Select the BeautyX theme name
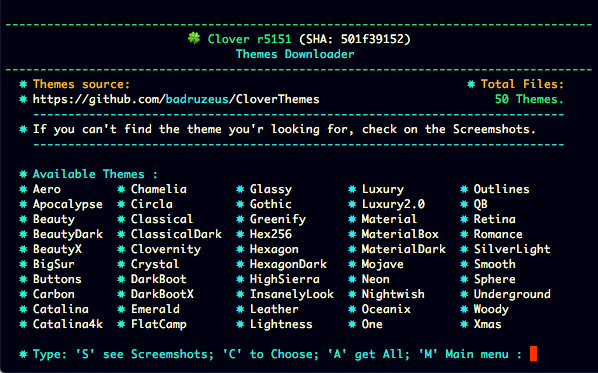This screenshot has width=598, height=373. (x=57, y=249)
